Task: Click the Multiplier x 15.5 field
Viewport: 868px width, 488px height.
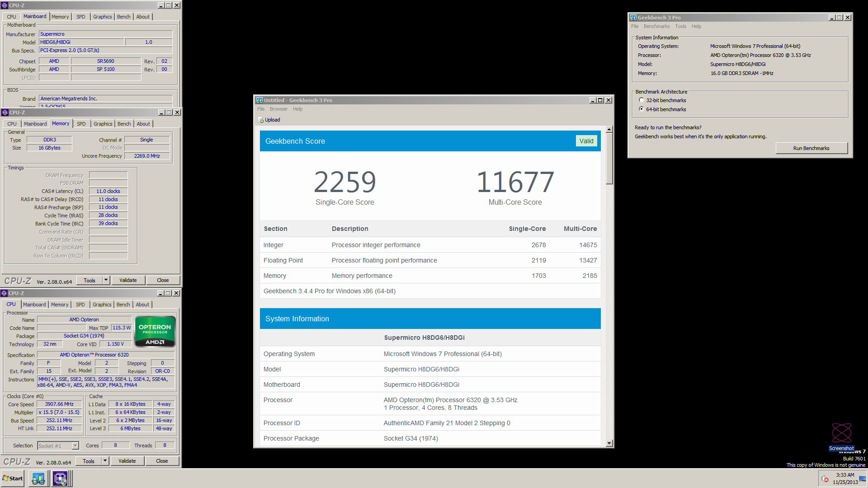Action: pyautogui.click(x=59, y=412)
